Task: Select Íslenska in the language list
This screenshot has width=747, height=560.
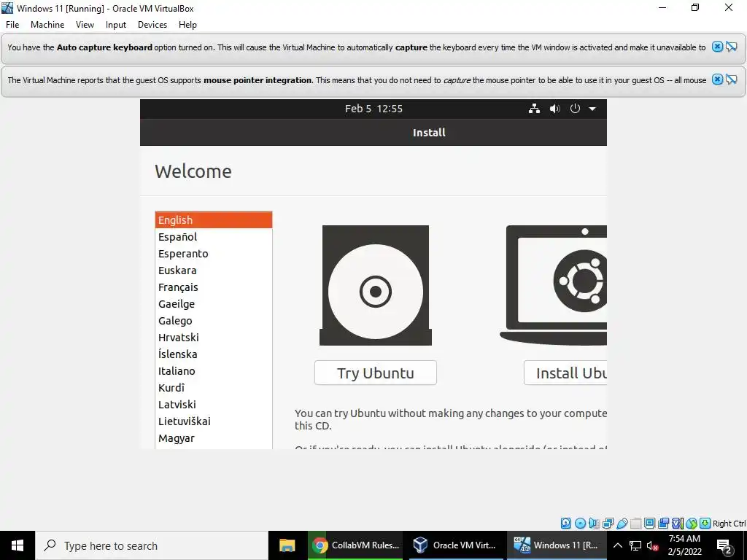Action: coord(214,354)
